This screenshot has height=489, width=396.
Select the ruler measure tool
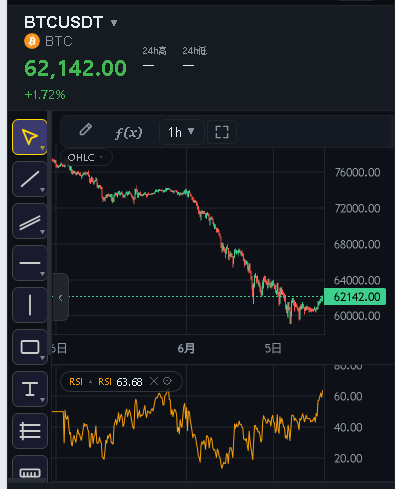tap(30, 469)
